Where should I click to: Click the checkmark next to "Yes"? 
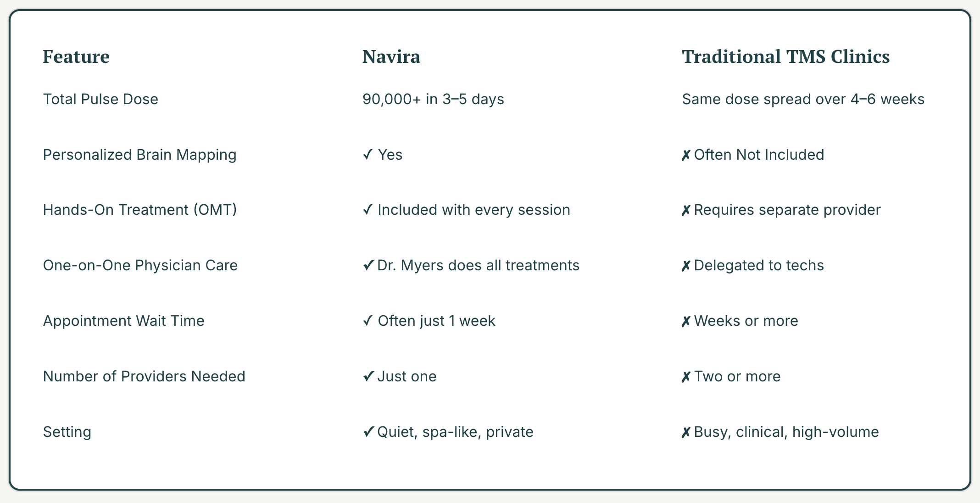[x=367, y=155]
